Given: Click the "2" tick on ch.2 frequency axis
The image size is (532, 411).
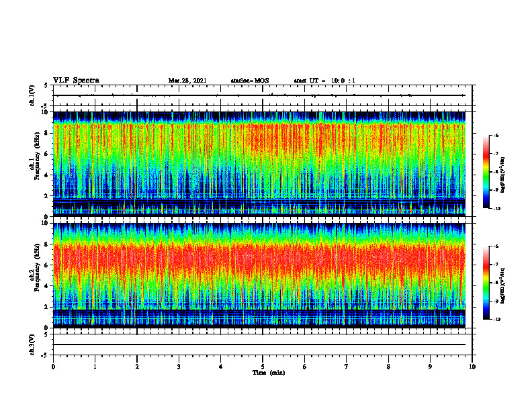Looking at the screenshot, I should pos(47,307).
